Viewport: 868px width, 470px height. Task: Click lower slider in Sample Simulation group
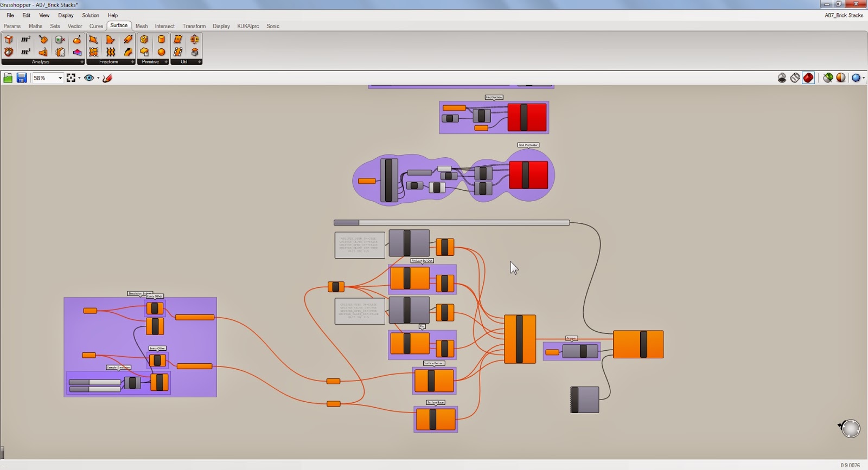pyautogui.click(x=95, y=389)
